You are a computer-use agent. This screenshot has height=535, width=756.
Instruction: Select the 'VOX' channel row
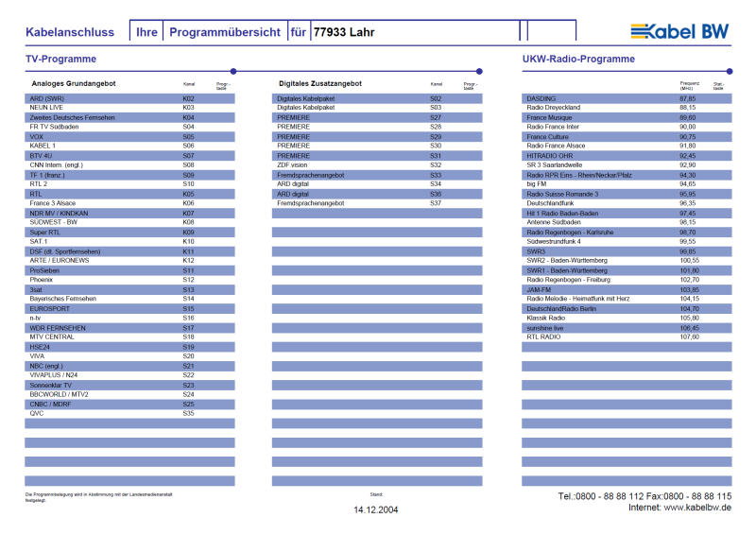coord(129,136)
